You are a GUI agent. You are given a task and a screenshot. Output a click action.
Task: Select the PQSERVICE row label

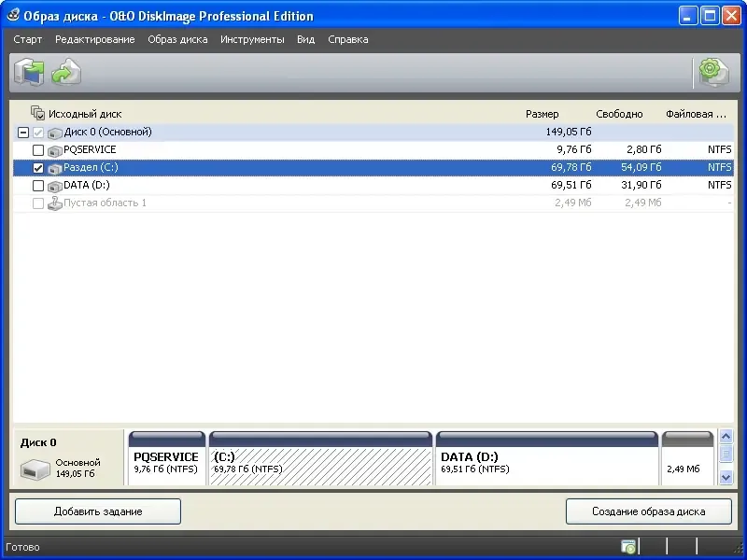click(x=90, y=149)
